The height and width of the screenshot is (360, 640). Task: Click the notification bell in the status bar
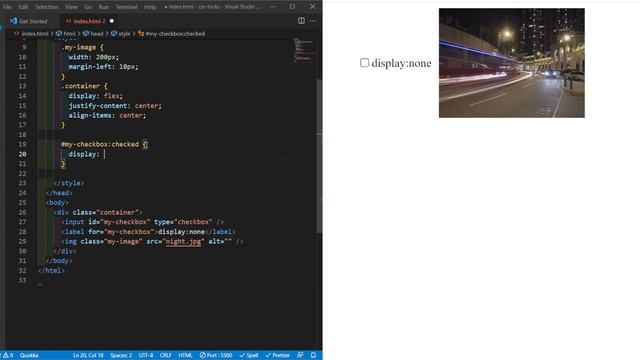point(313,355)
